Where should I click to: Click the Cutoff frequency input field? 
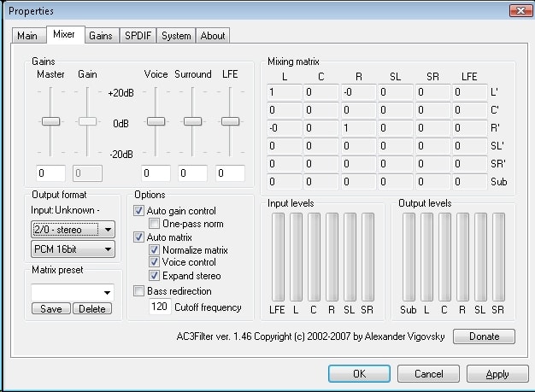click(160, 307)
